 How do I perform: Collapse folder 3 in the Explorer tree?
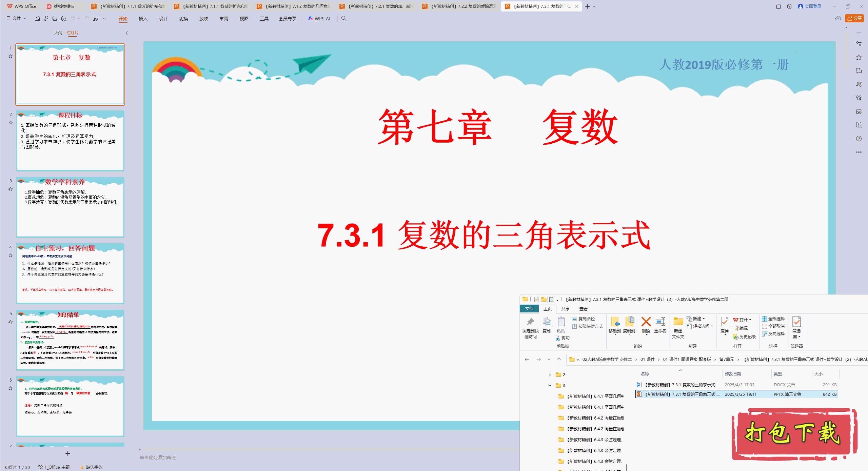550,385
